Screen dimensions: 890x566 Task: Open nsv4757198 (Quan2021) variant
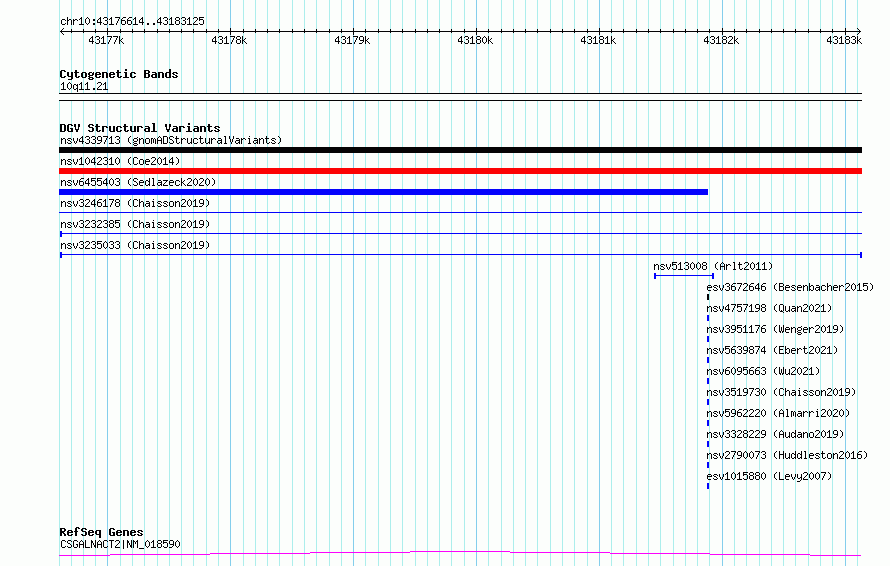click(769, 308)
